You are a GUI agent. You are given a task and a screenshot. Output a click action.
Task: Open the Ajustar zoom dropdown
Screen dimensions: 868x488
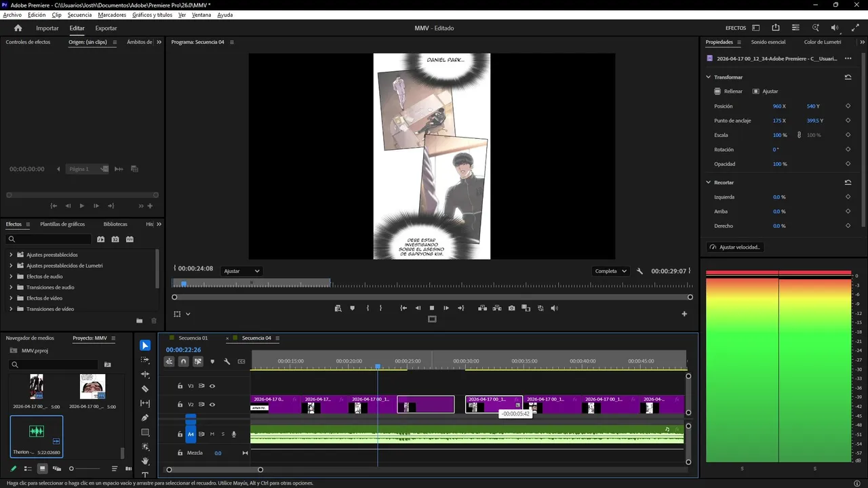click(242, 271)
